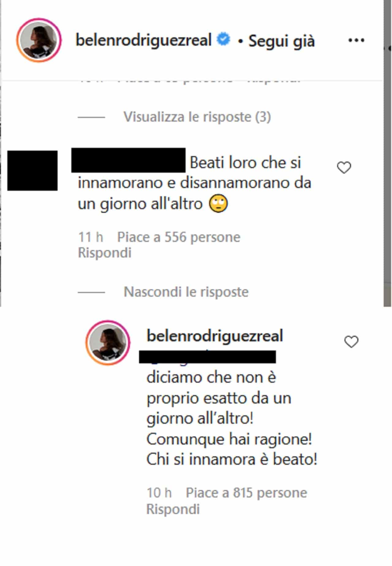Collapse replies via 'Nascondi le risposte'
Image resolution: width=392 pixels, height=566 pixels.
point(186,292)
